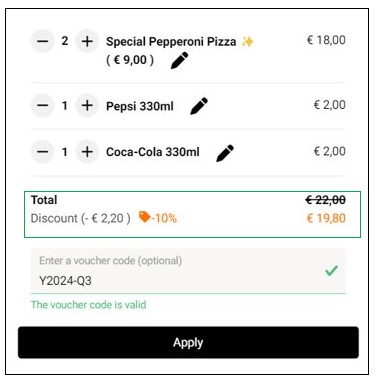
Task: Increase Special Pepperoni Pizza quantity with plus
Action: click(87, 41)
